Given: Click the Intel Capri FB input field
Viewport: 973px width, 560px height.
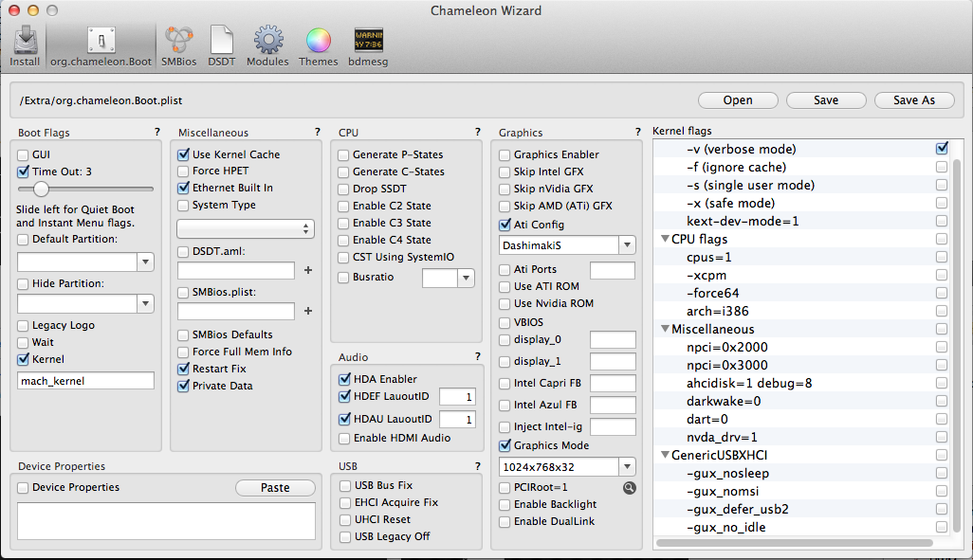Looking at the screenshot, I should click(x=613, y=383).
